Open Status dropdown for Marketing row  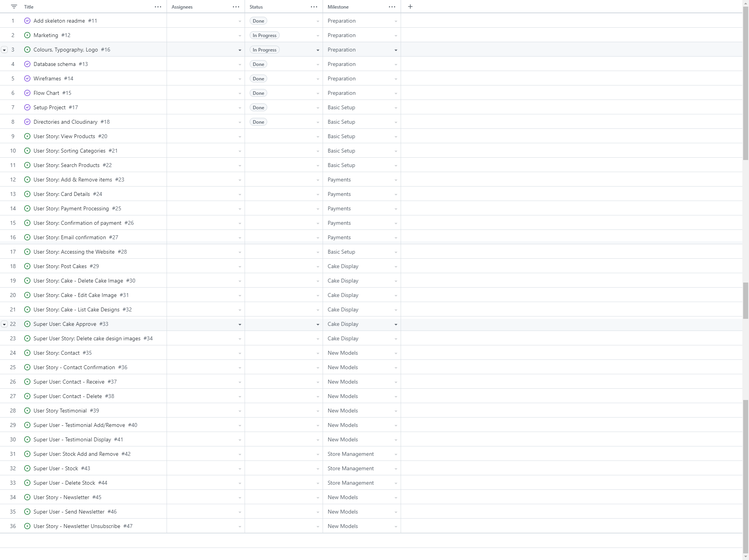[x=318, y=36]
